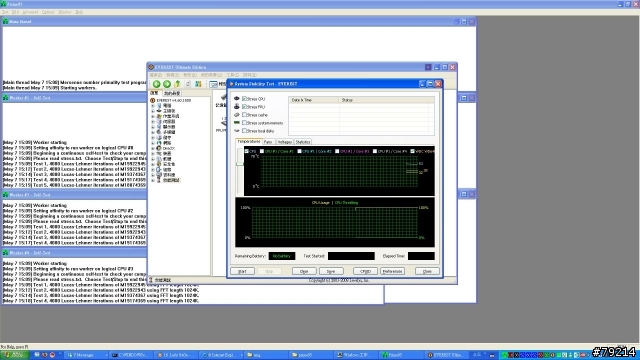Expand the Security (安全性) tree node
The width and height of the screenshot is (640, 360).
click(153, 164)
